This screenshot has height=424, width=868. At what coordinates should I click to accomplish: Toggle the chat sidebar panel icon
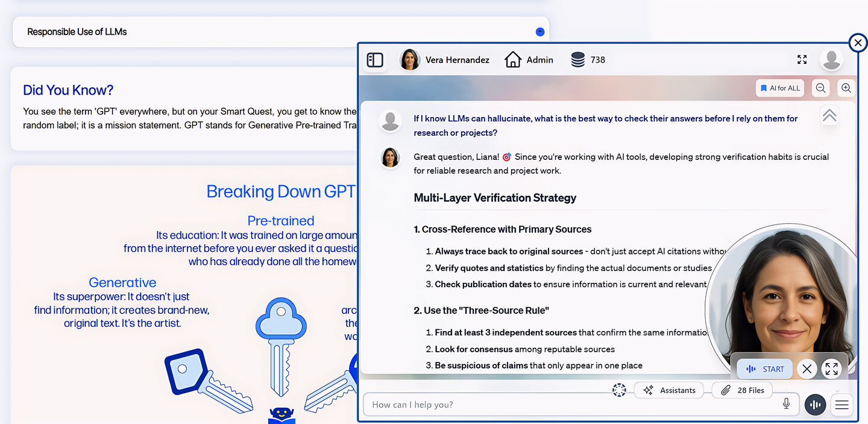pyautogui.click(x=375, y=60)
